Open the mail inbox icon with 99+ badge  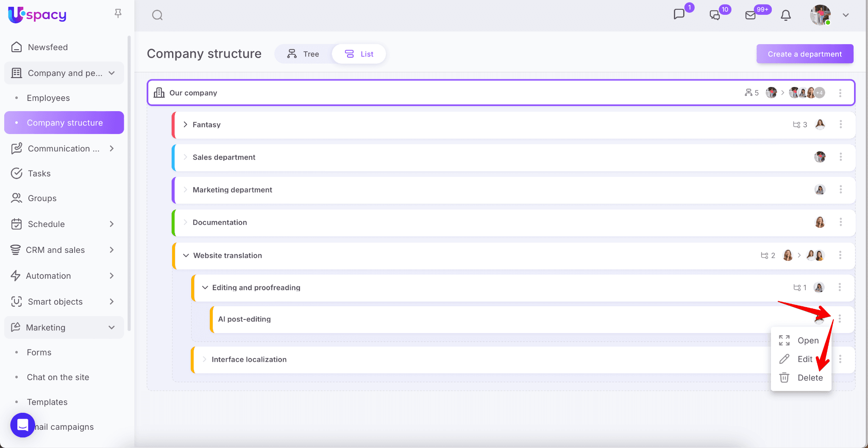[x=751, y=15]
